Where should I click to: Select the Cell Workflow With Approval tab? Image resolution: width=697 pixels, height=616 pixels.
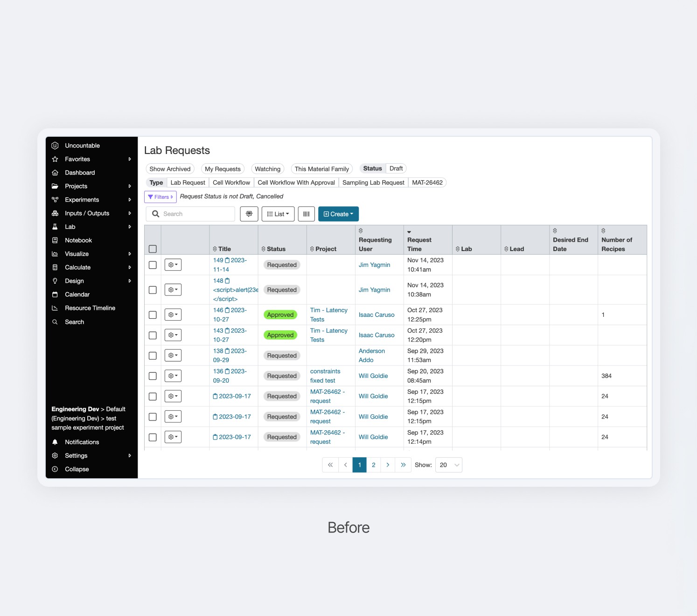click(296, 182)
